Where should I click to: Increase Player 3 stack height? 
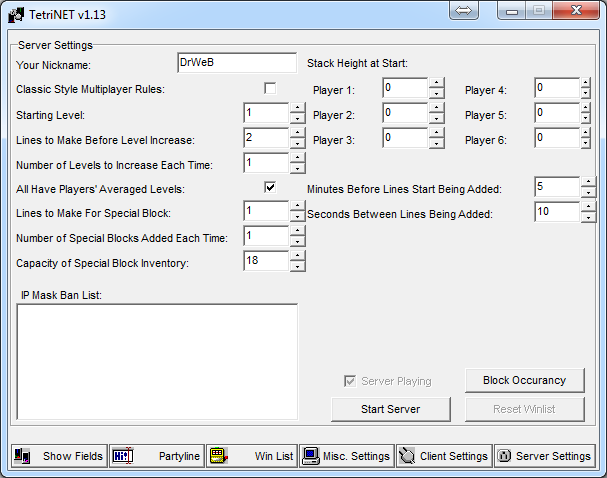(x=436, y=133)
